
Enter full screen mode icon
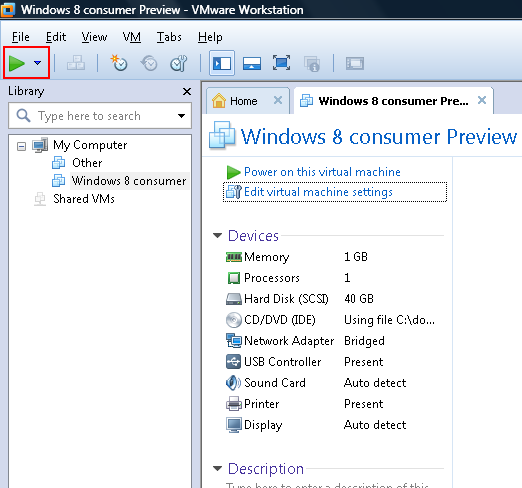[281, 63]
